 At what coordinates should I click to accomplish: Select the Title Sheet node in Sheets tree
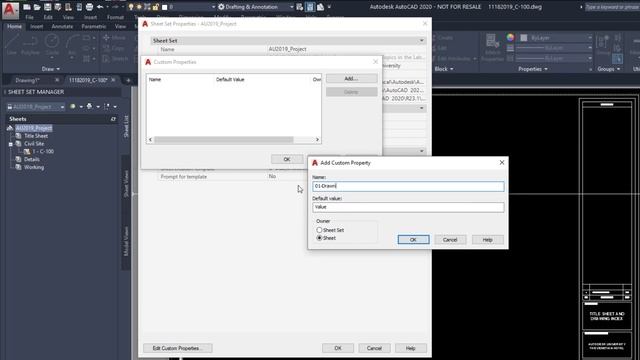36,136
